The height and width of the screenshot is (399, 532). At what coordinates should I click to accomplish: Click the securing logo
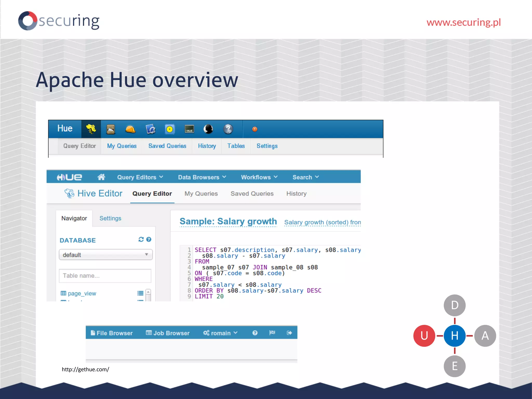[59, 21]
